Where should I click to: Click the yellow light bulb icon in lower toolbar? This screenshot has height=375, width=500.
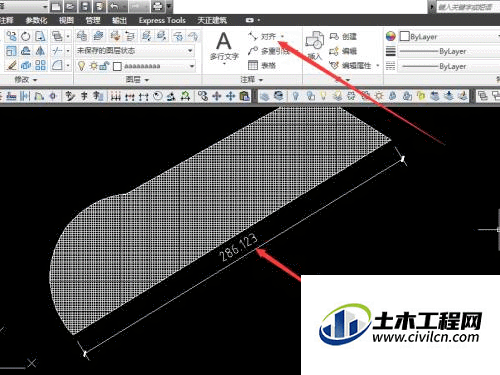[x=323, y=96]
